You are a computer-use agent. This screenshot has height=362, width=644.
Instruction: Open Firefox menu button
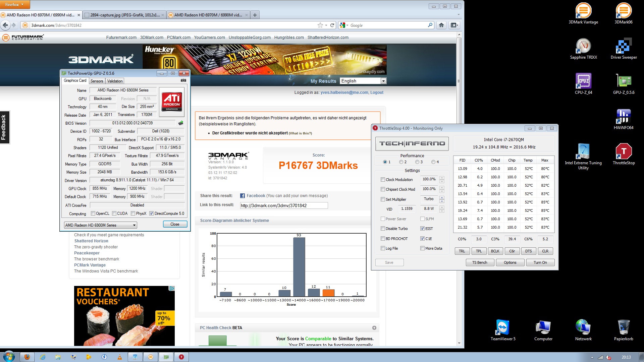point(15,5)
